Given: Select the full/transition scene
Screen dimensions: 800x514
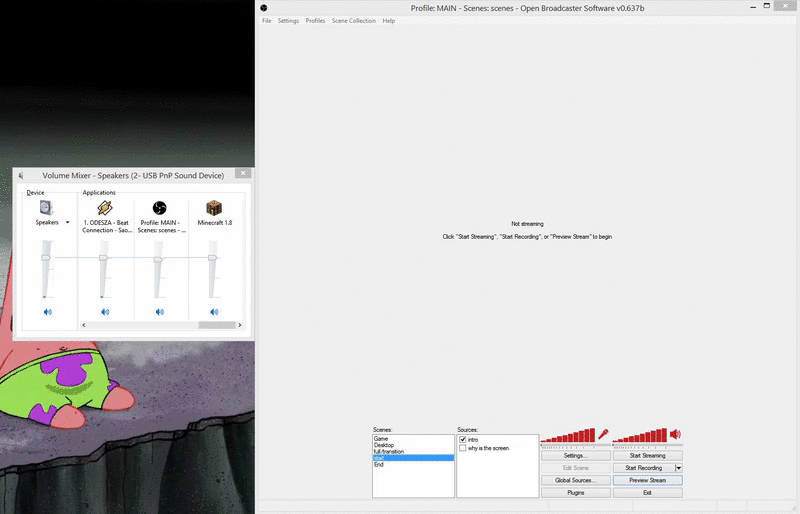Looking at the screenshot, I should point(413,452).
